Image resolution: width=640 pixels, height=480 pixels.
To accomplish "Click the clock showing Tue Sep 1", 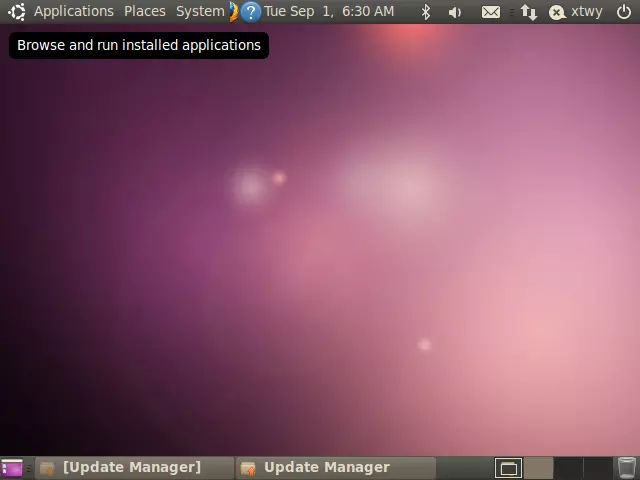I will point(329,11).
